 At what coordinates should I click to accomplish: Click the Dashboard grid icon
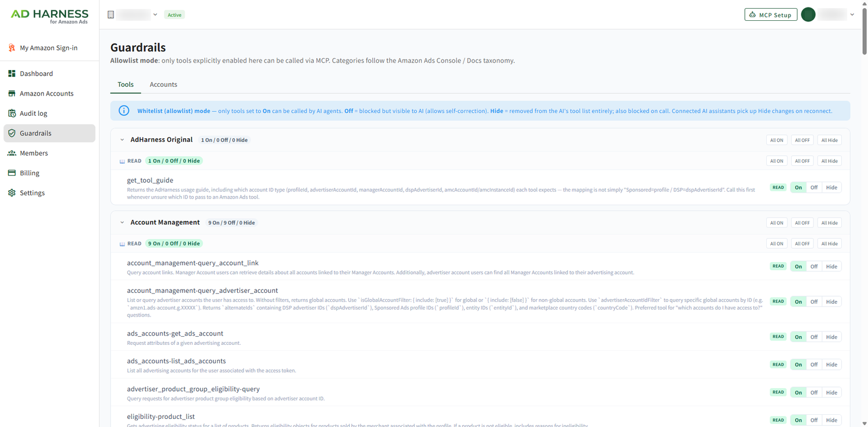[x=12, y=73]
